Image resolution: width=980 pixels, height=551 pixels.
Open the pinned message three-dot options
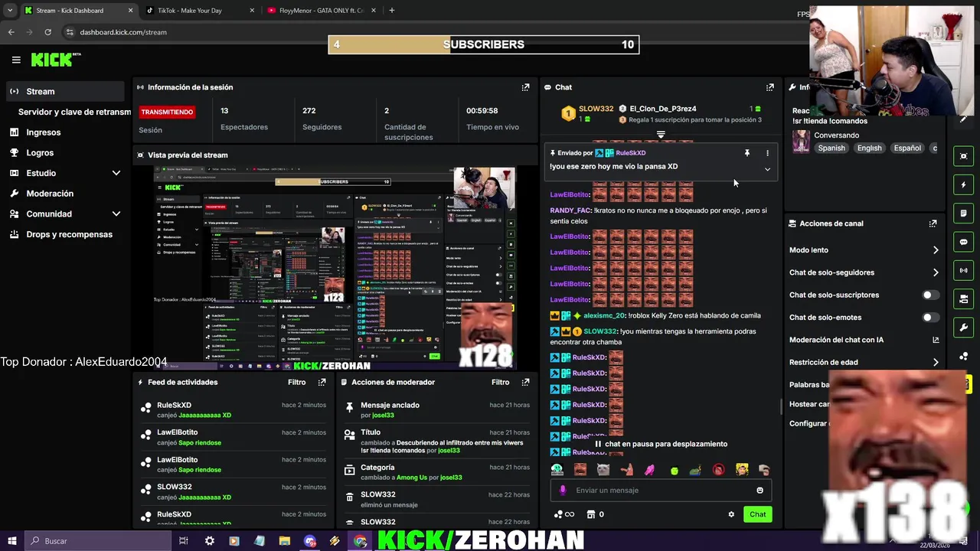[x=767, y=153]
